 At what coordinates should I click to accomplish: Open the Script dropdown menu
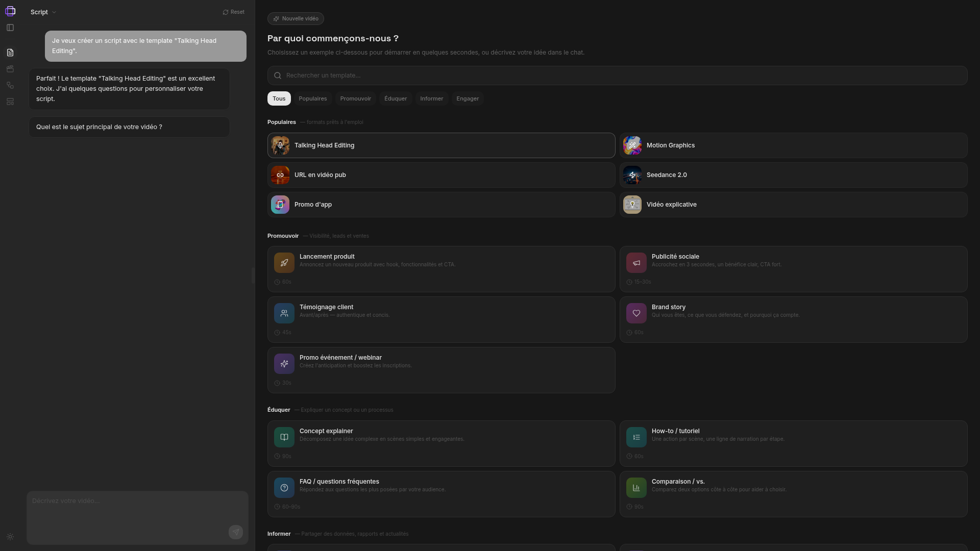(x=43, y=12)
